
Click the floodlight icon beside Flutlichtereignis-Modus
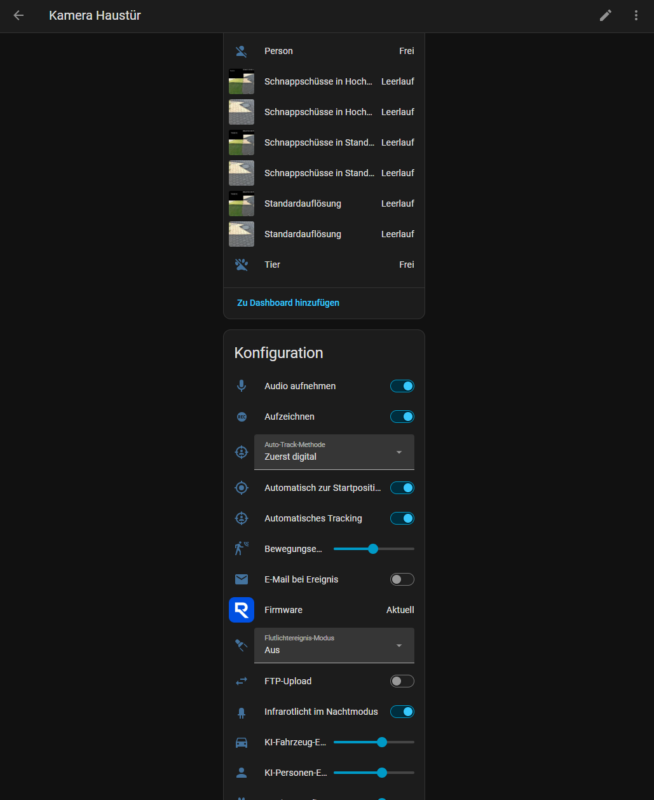pyautogui.click(x=241, y=645)
